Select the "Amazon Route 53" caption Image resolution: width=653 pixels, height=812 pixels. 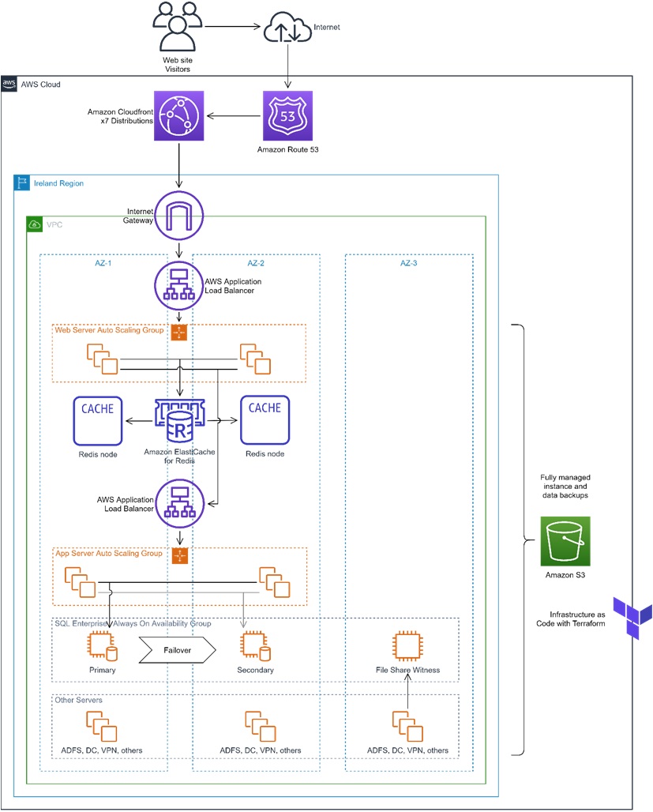click(288, 149)
